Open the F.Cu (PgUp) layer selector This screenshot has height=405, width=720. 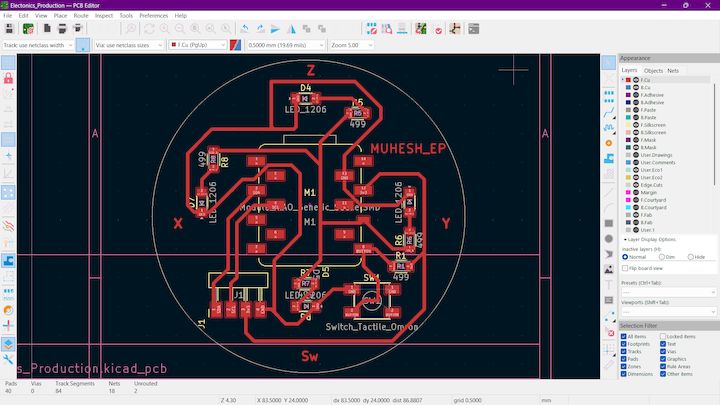click(x=197, y=45)
